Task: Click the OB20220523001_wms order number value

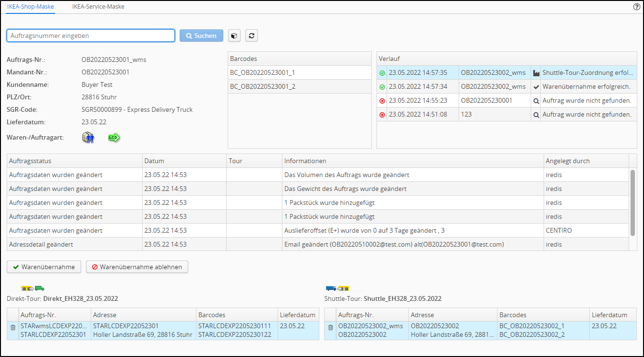Action: (x=114, y=59)
